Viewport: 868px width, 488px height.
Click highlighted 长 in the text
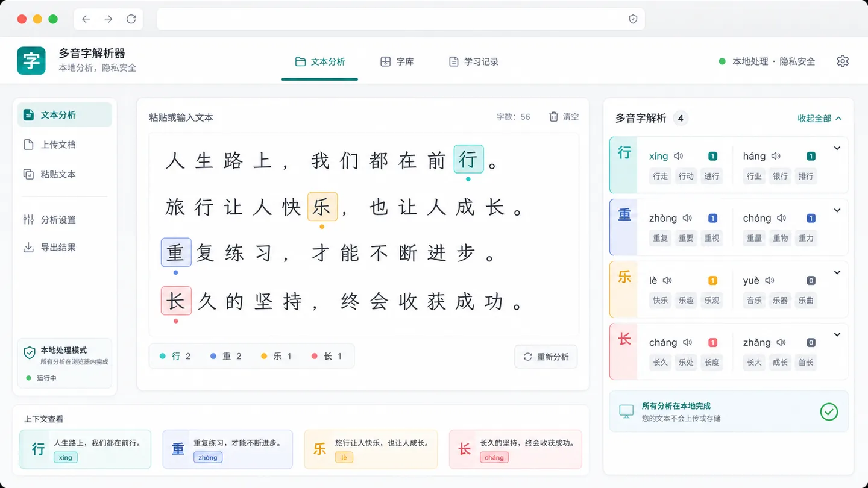(176, 301)
